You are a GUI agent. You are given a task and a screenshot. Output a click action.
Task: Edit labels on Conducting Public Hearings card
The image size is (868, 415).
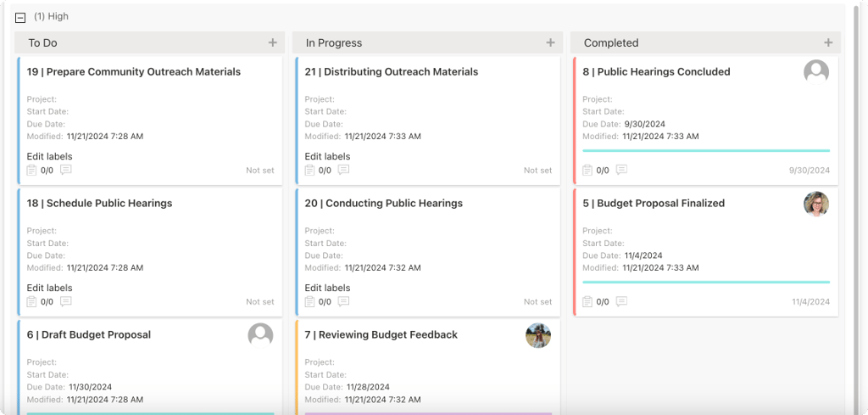click(x=327, y=288)
